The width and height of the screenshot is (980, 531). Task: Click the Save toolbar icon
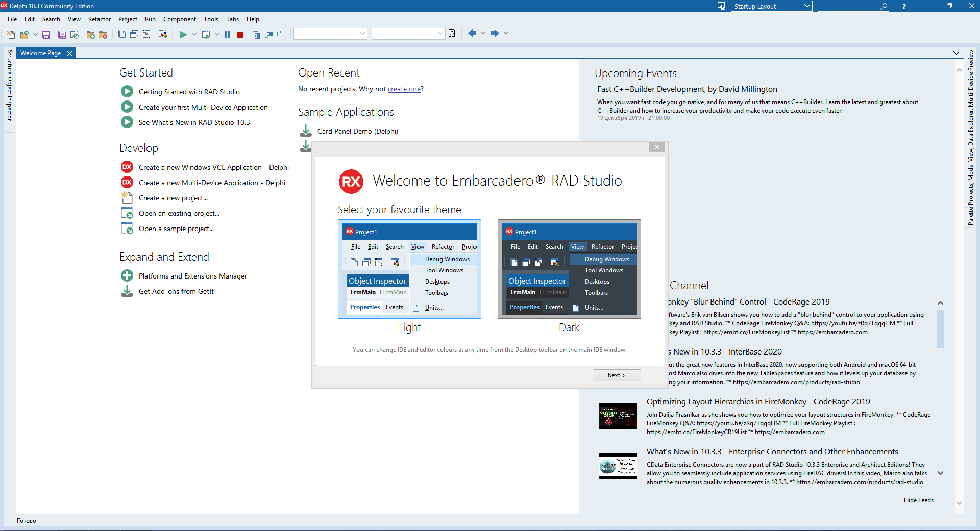(x=46, y=34)
